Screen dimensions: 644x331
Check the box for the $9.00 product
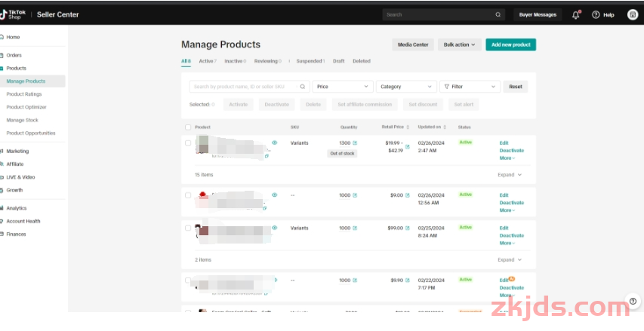(188, 195)
